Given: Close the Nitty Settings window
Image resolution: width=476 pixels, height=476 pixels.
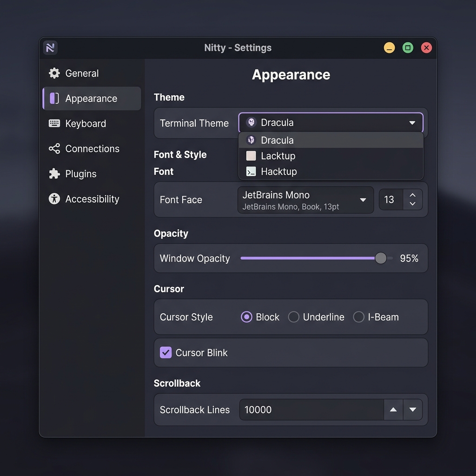Looking at the screenshot, I should click(426, 48).
